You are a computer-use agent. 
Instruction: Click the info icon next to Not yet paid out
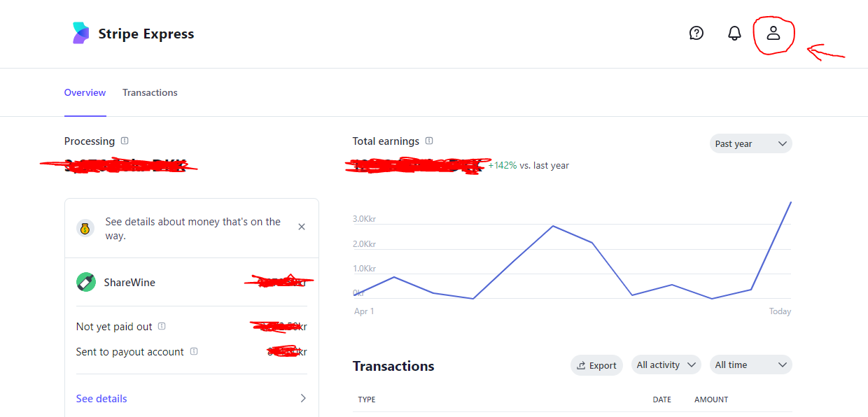[162, 326]
